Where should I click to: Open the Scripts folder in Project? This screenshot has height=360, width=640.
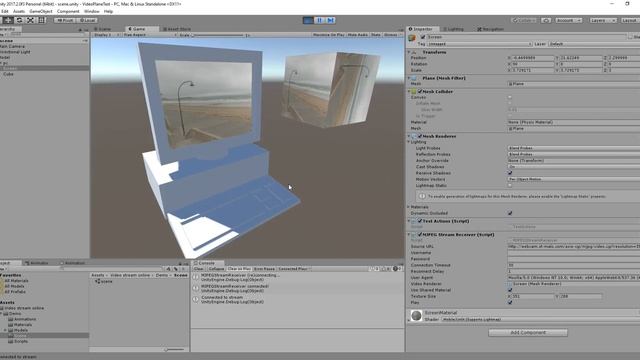pos(18,341)
